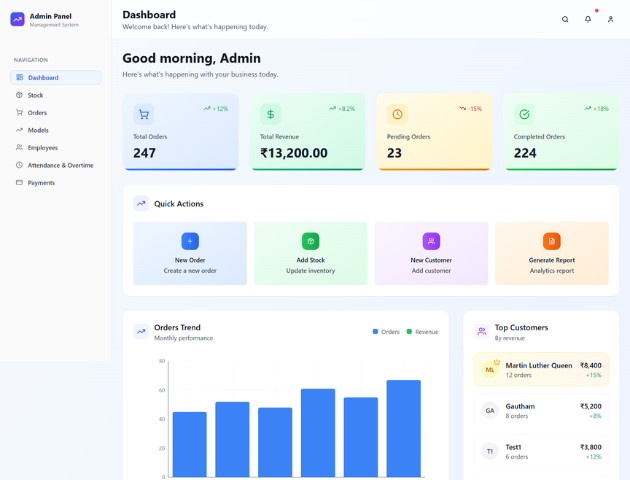This screenshot has height=480, width=630.
Task: Click the purple New Customer icon
Action: click(431, 241)
